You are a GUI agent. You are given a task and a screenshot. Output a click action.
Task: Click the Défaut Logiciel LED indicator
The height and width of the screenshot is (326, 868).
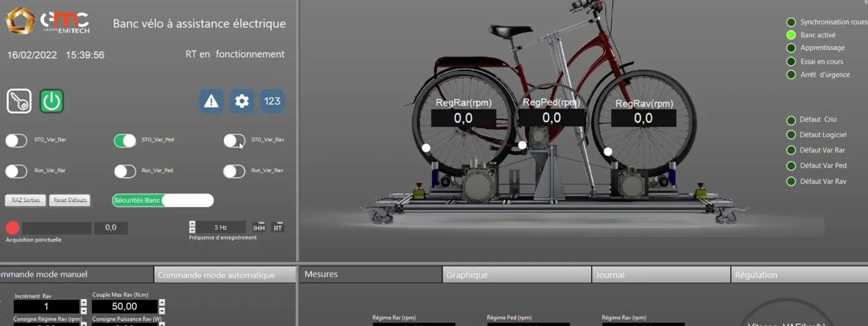[791, 135]
